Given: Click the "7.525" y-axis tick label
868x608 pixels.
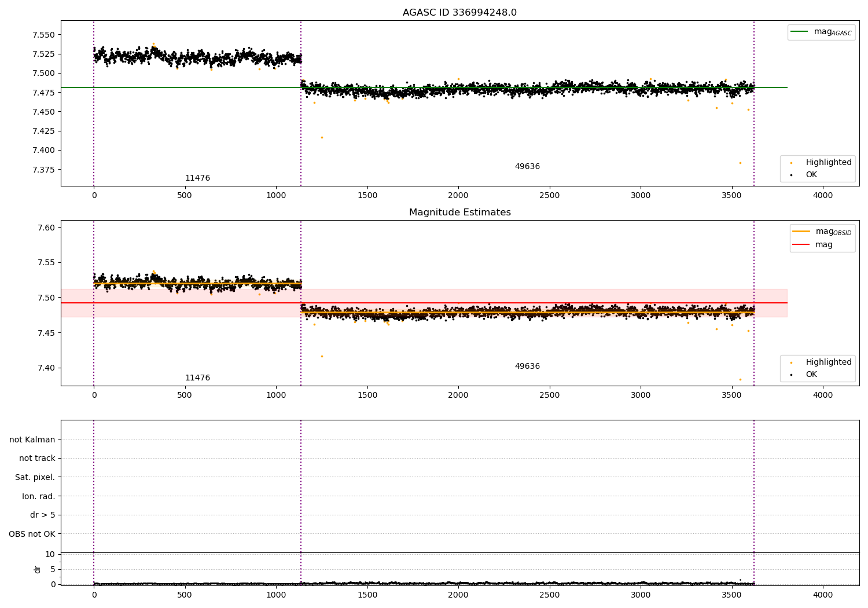Looking at the screenshot, I should pyautogui.click(x=43, y=54).
